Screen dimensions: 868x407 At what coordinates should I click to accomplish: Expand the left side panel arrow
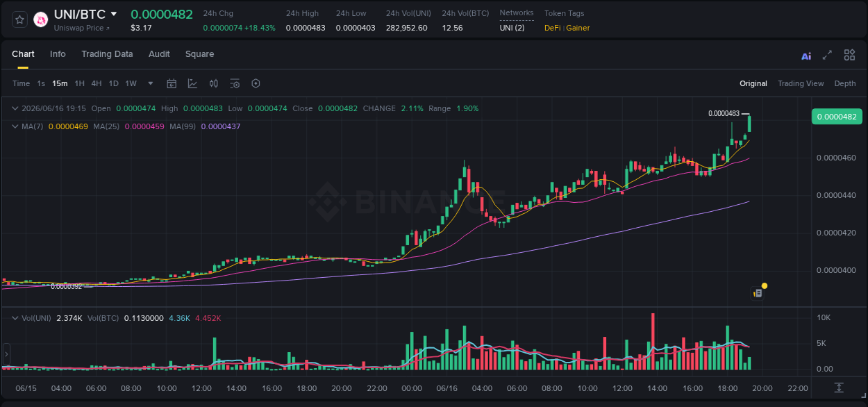click(x=6, y=354)
